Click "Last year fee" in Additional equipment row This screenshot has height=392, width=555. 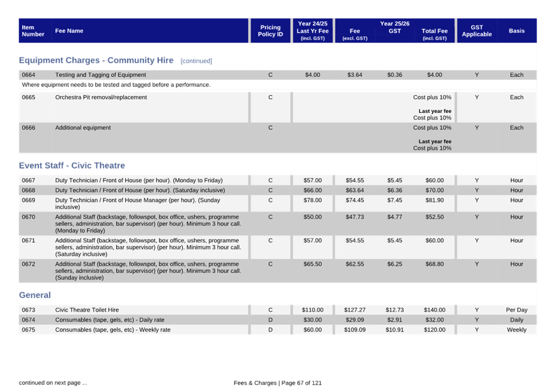(435, 142)
